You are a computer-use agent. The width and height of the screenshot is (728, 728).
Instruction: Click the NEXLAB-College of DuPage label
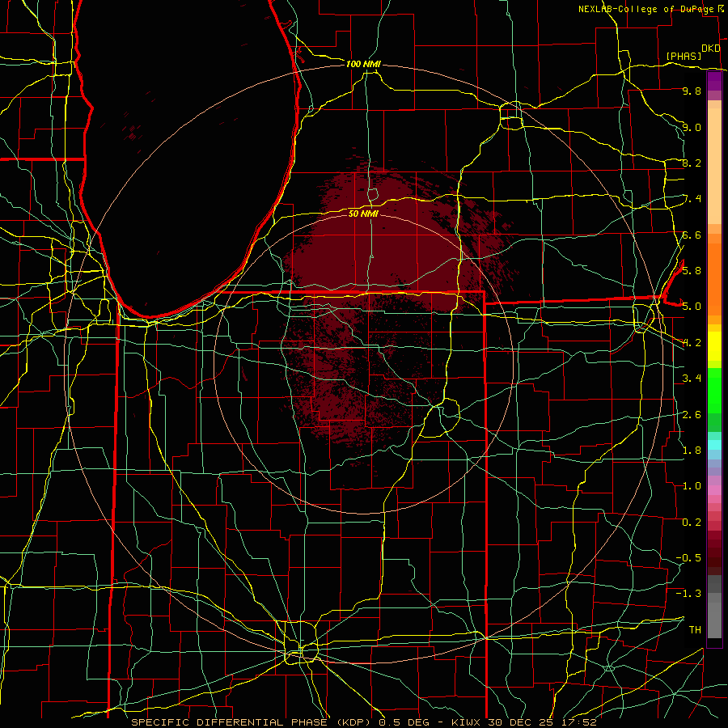point(645,9)
